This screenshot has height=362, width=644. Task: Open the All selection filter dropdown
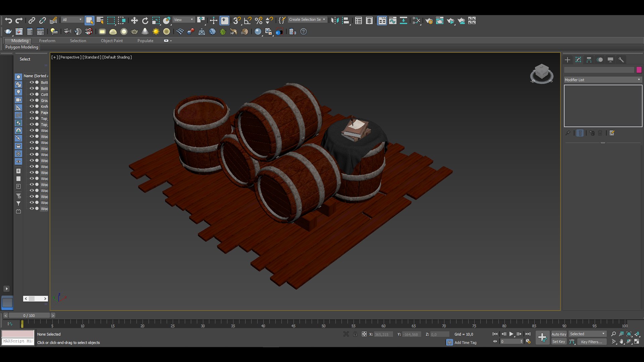(72, 20)
